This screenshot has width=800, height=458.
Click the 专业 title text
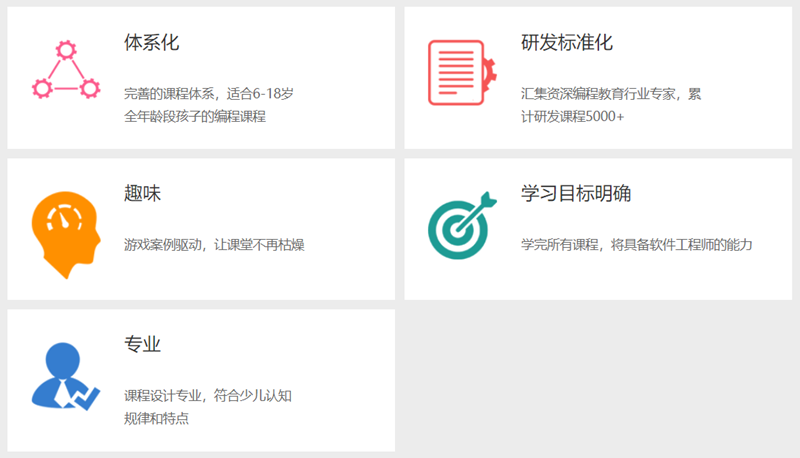142,345
